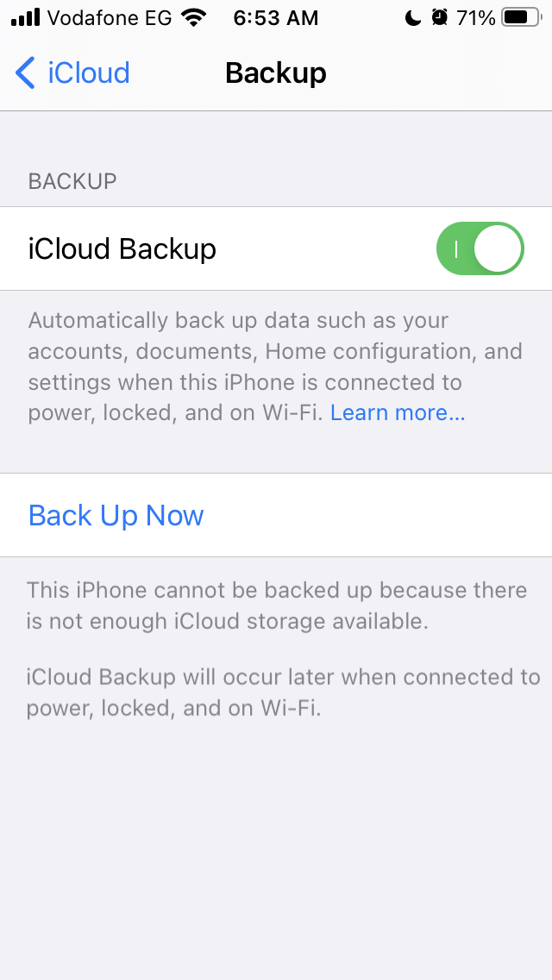
Task: Start backup with Back Up Now
Action: [x=116, y=515]
